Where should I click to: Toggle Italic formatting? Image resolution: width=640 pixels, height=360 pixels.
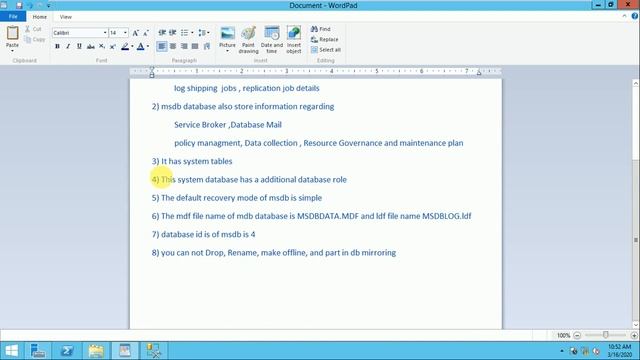68,47
